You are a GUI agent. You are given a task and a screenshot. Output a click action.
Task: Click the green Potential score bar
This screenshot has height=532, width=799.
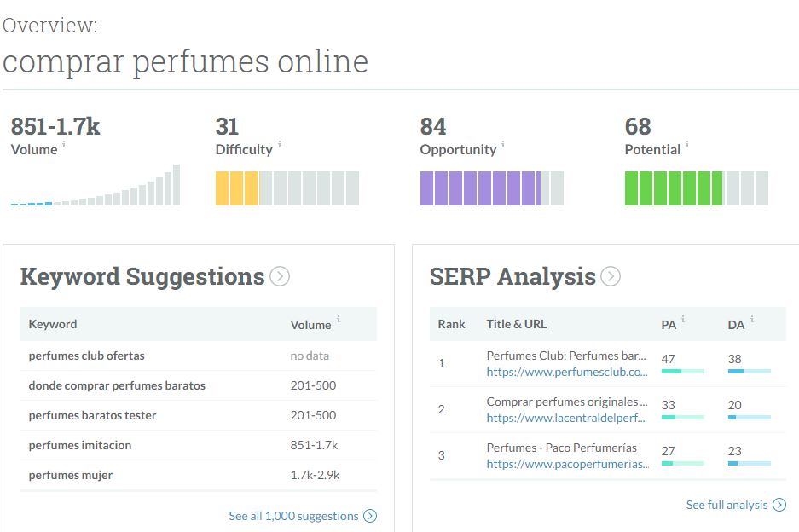(696, 188)
